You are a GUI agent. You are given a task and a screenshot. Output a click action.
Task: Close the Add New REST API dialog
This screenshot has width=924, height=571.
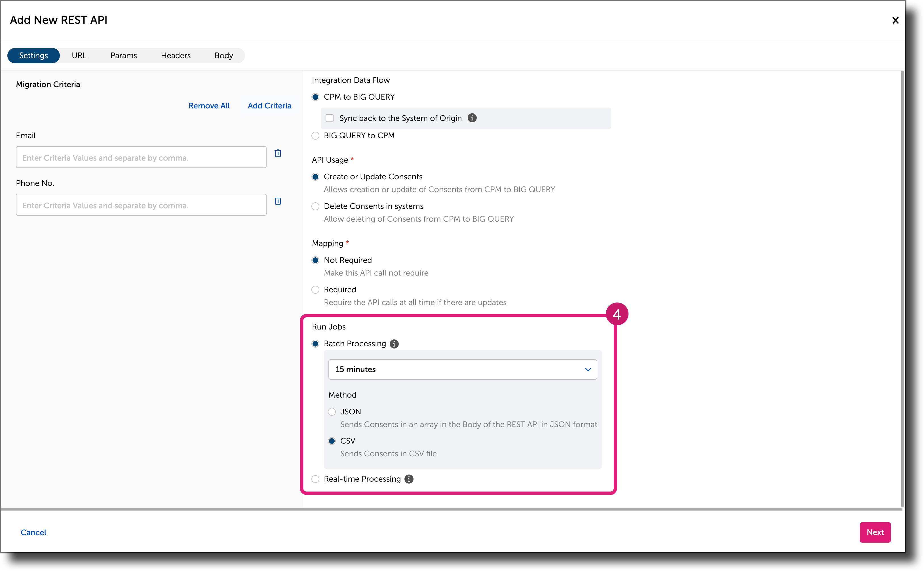coord(895,20)
